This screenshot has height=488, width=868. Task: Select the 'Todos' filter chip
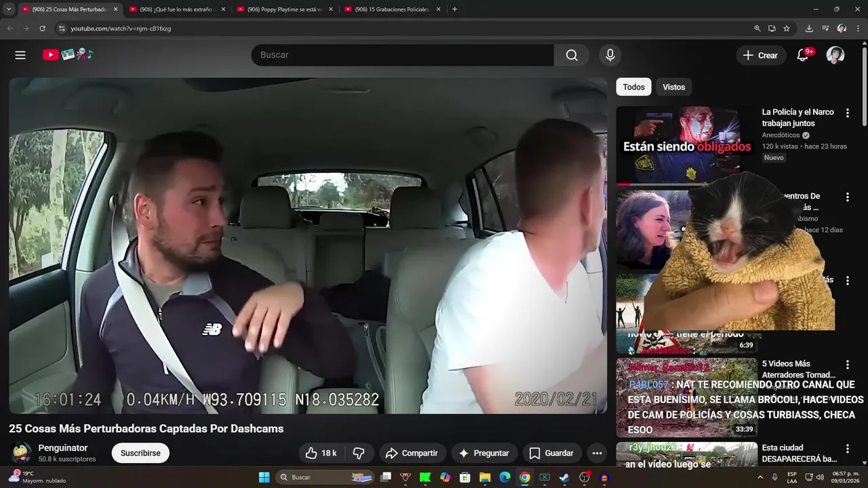(x=633, y=87)
